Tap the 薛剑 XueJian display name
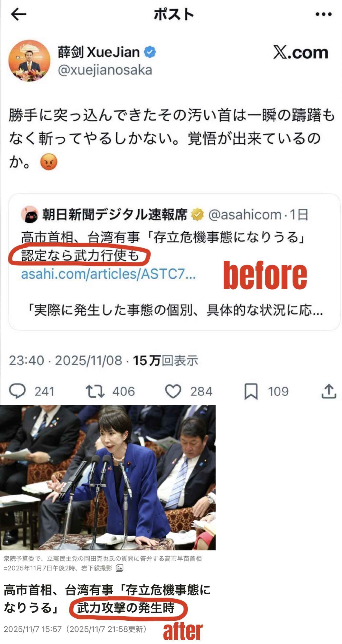The image size is (342, 644). [x=98, y=52]
